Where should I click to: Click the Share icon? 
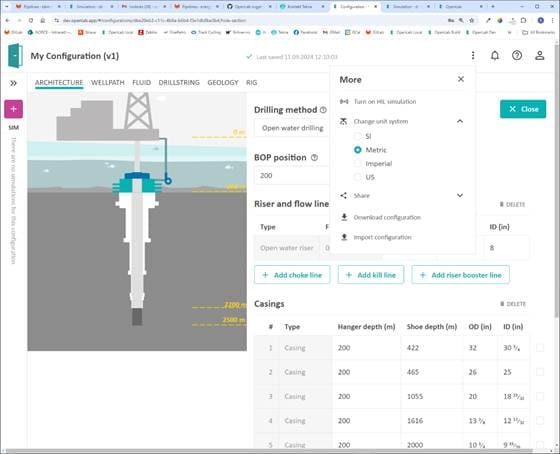tap(344, 195)
